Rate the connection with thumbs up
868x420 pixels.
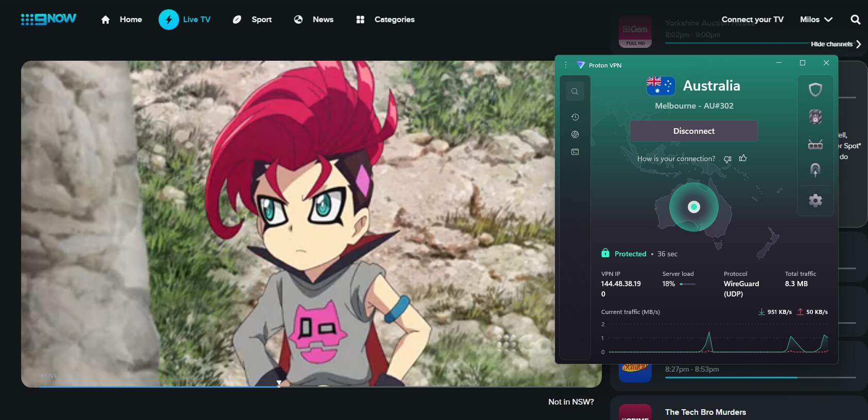[x=743, y=159]
